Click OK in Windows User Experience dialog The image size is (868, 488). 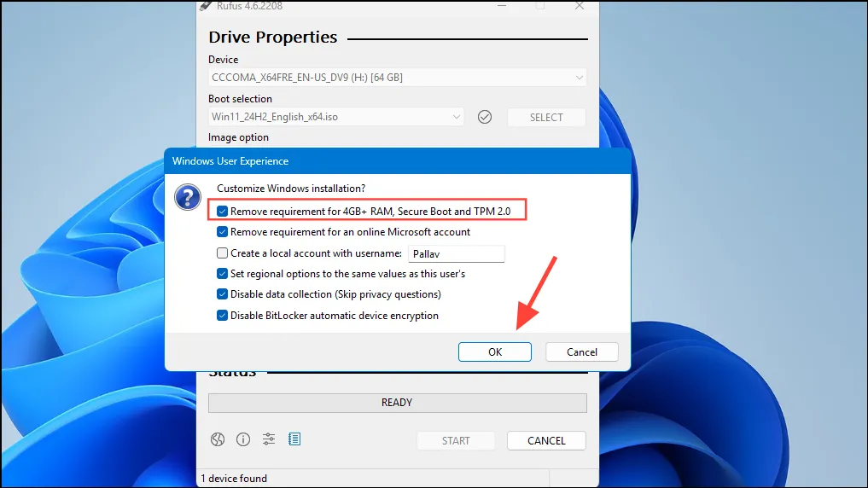pos(495,351)
